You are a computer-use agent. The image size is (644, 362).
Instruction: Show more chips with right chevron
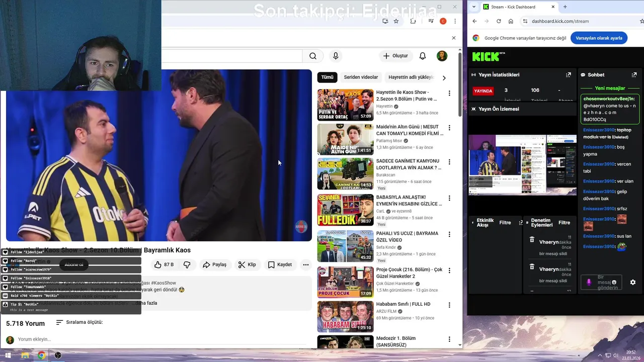[x=444, y=78]
